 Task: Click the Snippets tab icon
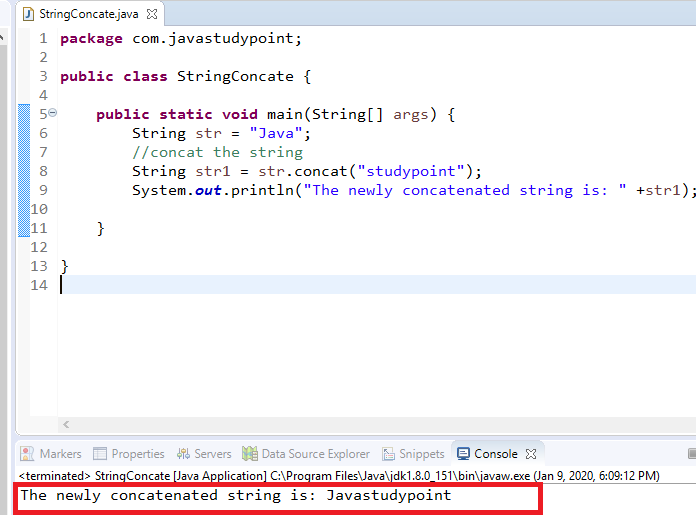point(388,454)
